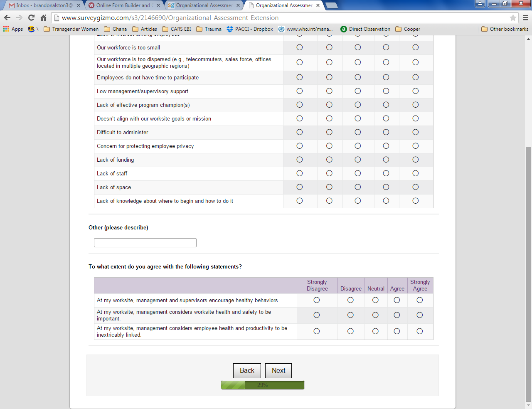Open the Trauma bookmark folder
532x409 pixels.
[209, 29]
